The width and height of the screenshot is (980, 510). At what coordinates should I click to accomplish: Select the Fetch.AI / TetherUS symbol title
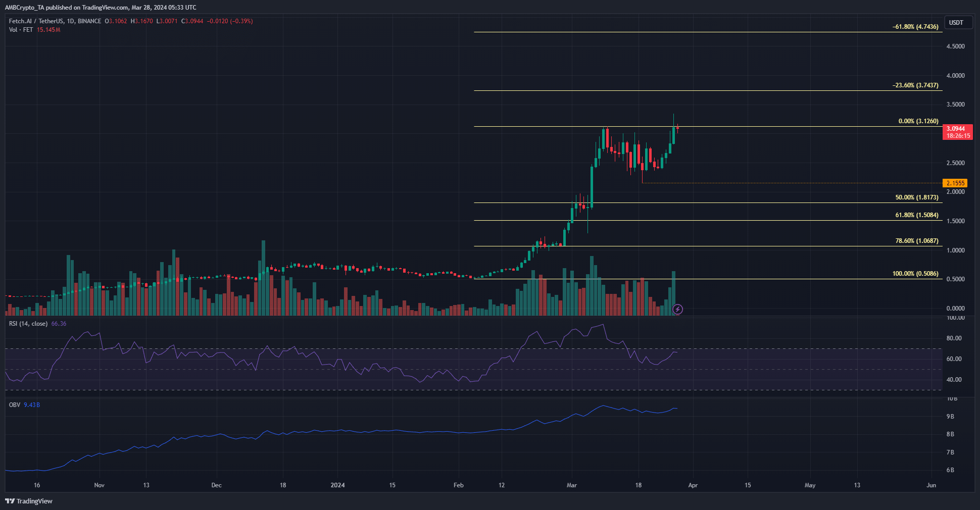coord(55,21)
